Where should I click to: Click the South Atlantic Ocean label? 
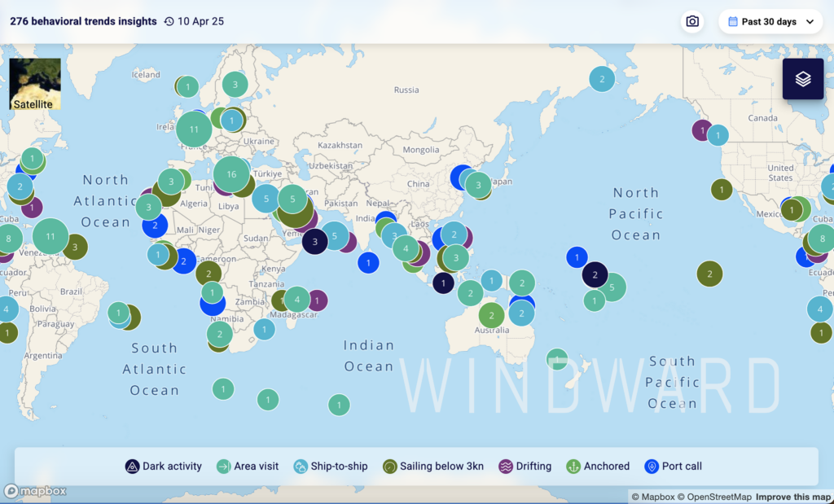pyautogui.click(x=154, y=369)
